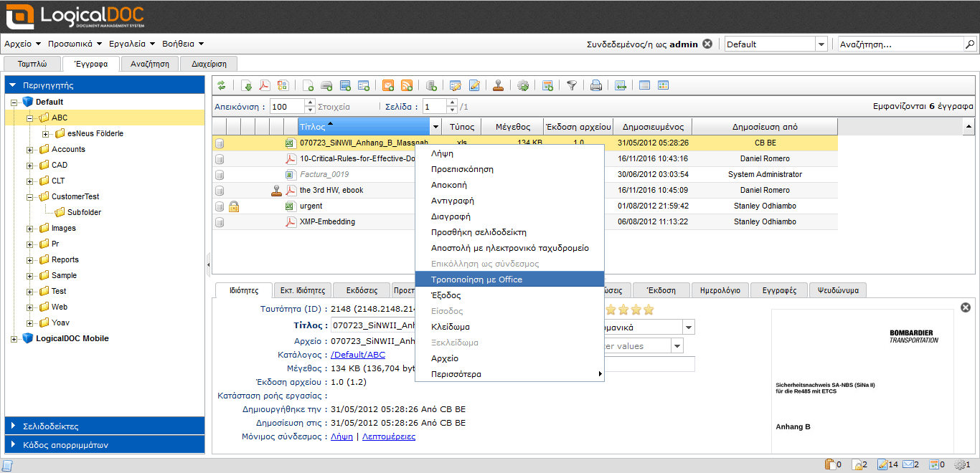This screenshot has width=980, height=473.
Task: Expand the Titlos column sort dropdown
Action: coord(435,126)
